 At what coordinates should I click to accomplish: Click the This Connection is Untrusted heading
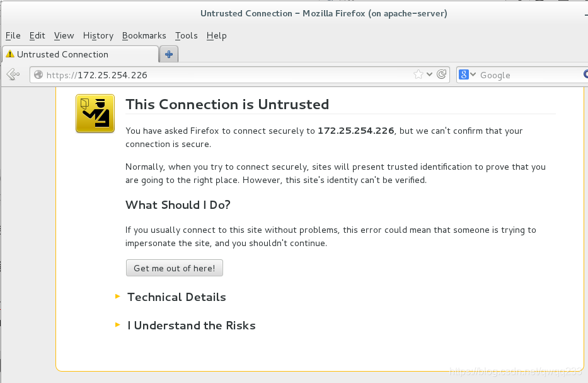[228, 104]
